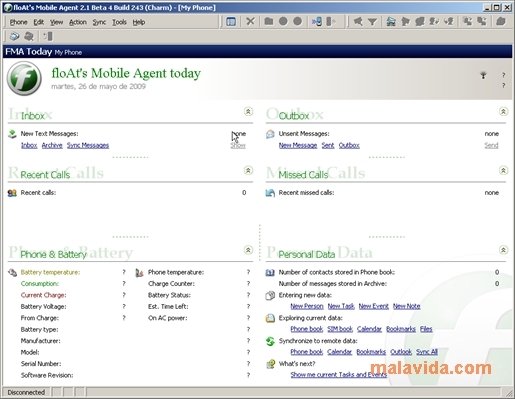Click the icon beside What's next?

pyautogui.click(x=271, y=364)
